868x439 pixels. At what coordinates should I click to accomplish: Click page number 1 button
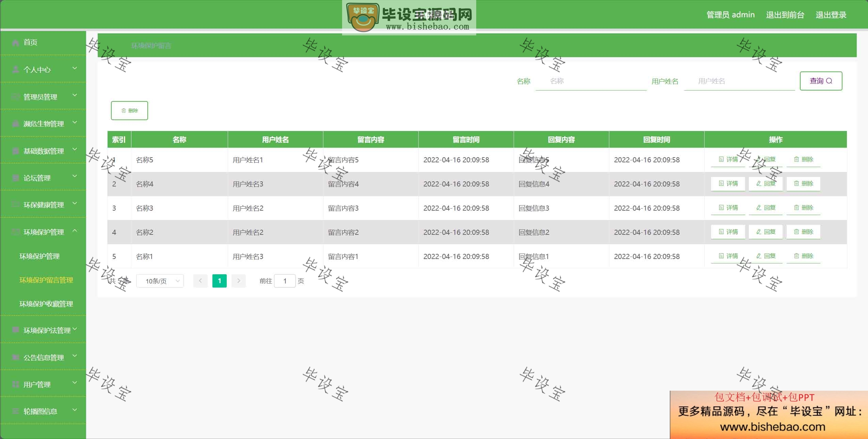click(x=220, y=281)
